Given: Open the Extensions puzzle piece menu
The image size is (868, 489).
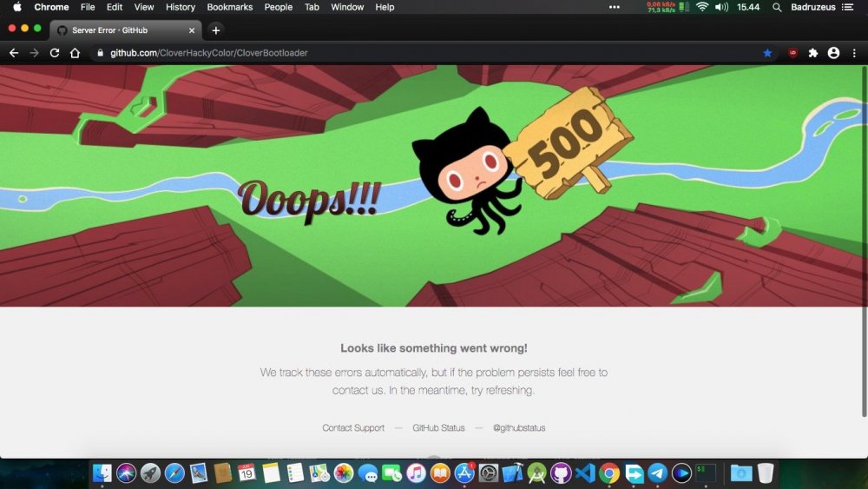Looking at the screenshot, I should (x=813, y=53).
